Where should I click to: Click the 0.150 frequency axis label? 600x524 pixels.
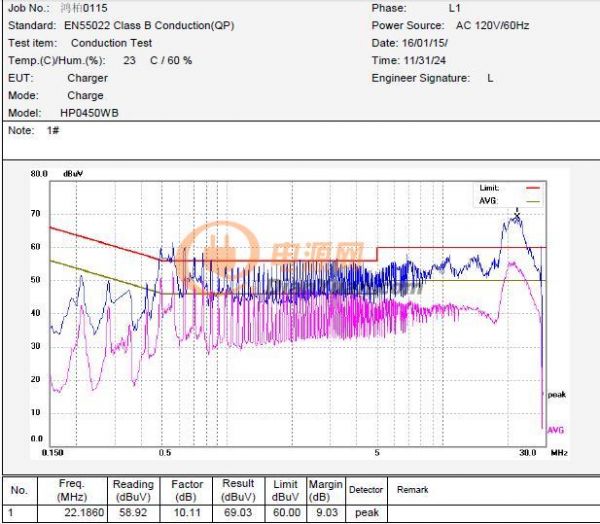(x=52, y=453)
